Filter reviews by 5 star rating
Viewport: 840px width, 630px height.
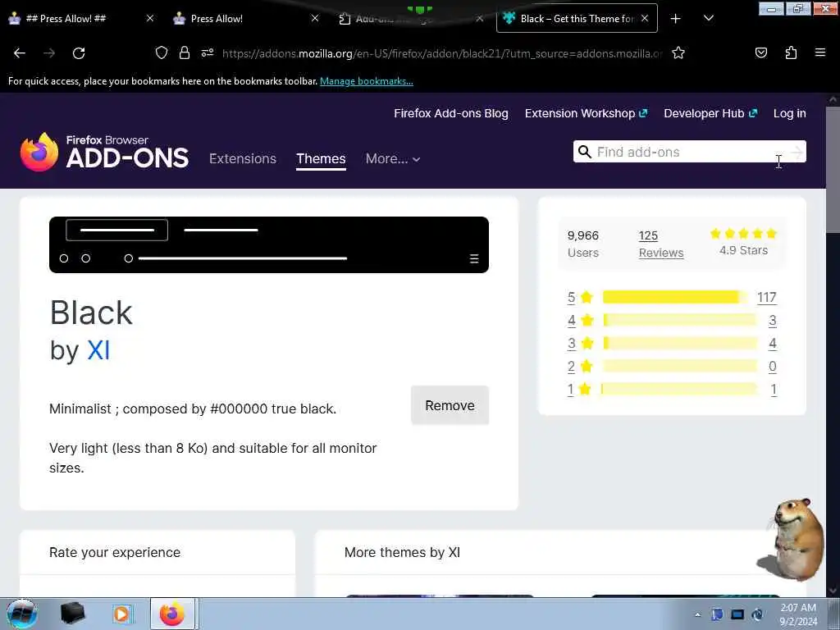[x=580, y=297]
